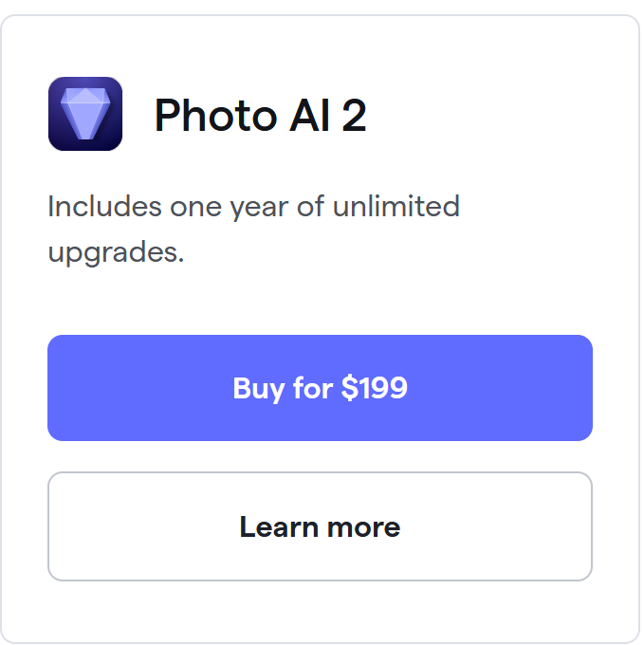The height and width of the screenshot is (645, 644).
Task: Choose Buy for $199
Action: click(x=320, y=388)
